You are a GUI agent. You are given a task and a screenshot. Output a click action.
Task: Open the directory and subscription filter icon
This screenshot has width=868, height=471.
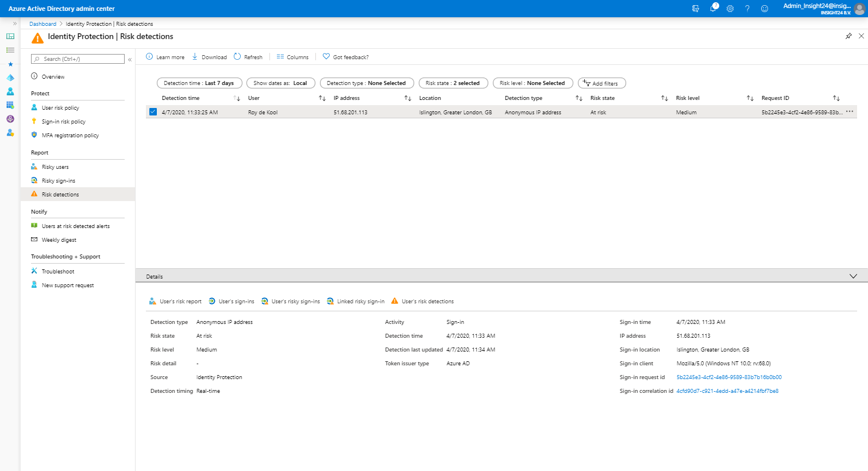pos(696,9)
